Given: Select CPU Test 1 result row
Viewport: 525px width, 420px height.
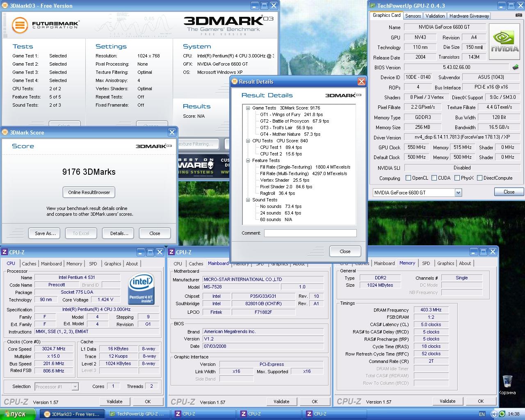Looking at the screenshot, I should tap(281, 147).
